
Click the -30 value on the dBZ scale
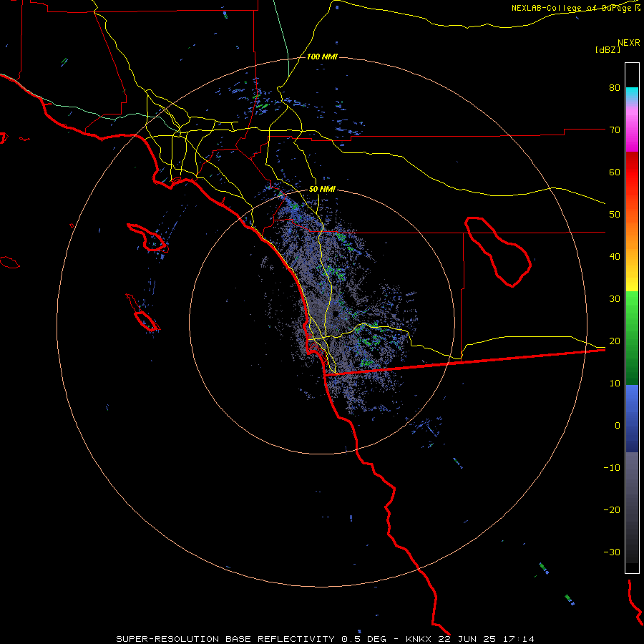click(612, 552)
